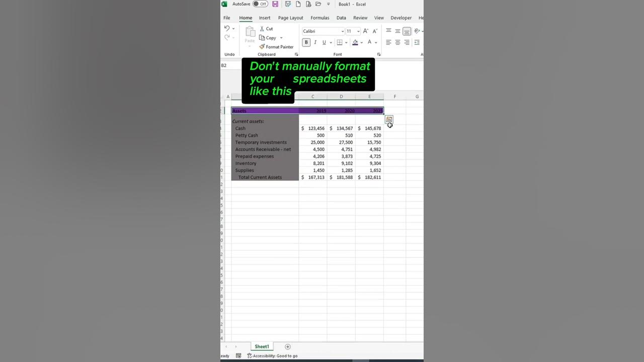Select Top Align icon
Image resolution: width=644 pixels, height=362 pixels.
point(388,31)
